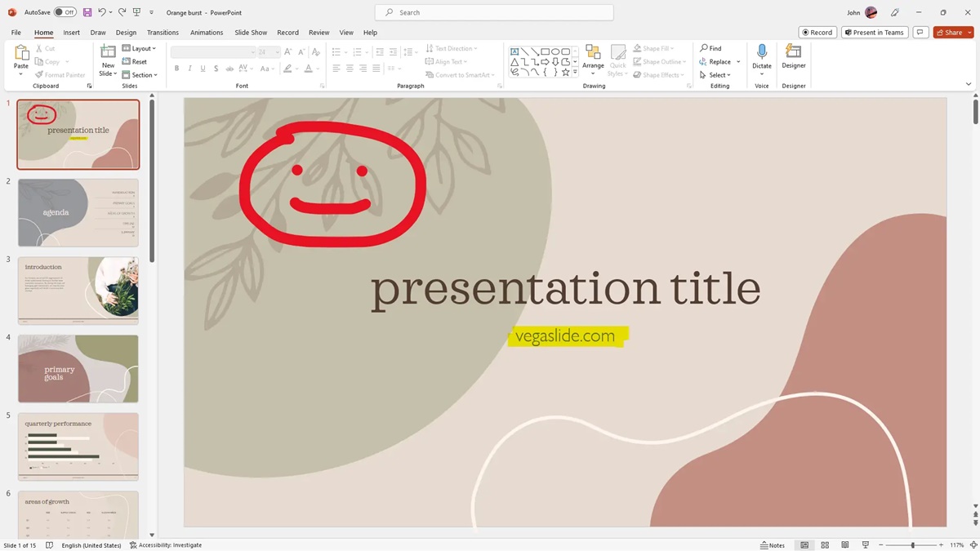Toggle the AutoSave switch
Screen dimensions: 980x551
tap(65, 12)
